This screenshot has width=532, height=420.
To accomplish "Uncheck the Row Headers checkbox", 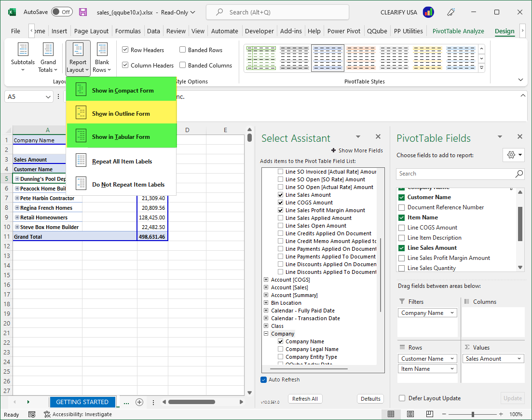I will click(125, 50).
